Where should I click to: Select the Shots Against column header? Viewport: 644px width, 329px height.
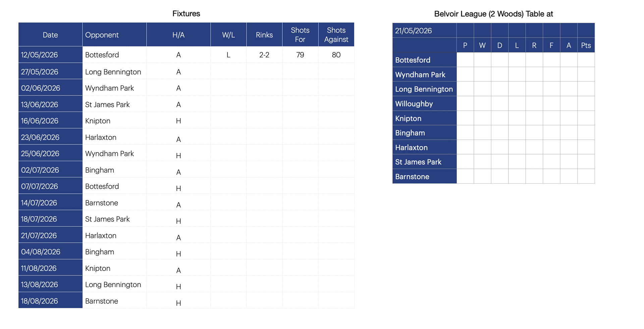(336, 35)
